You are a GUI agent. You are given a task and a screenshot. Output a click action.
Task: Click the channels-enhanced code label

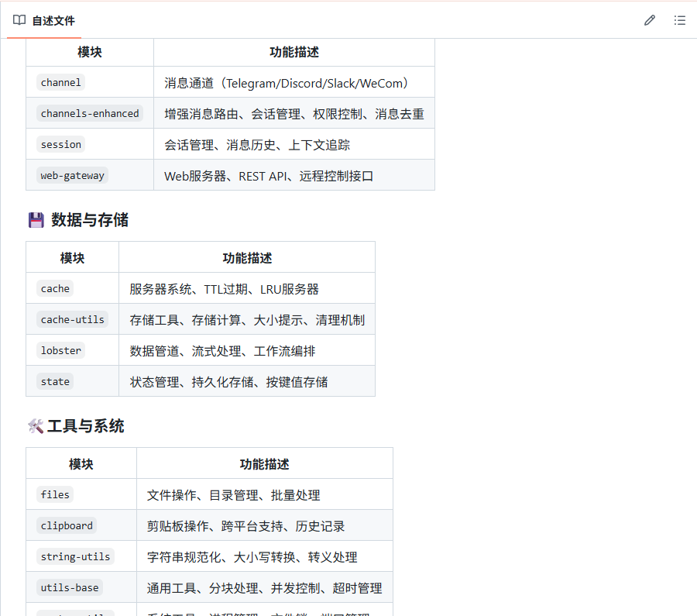coord(90,113)
